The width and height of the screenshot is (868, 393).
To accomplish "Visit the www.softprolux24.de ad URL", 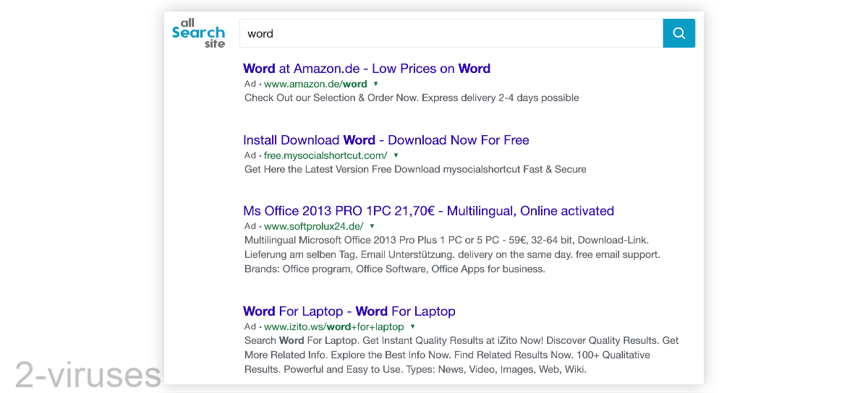I will click(x=314, y=226).
